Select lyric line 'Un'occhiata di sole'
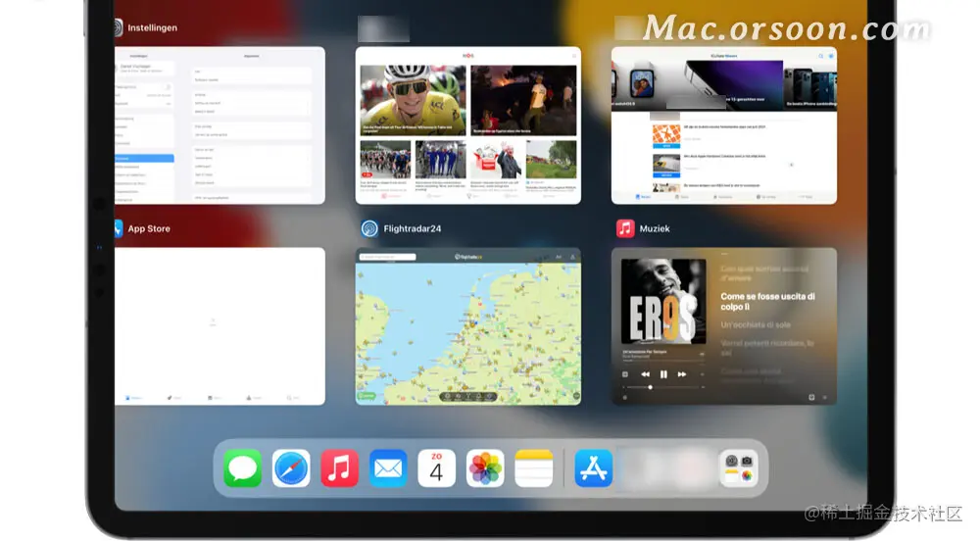980x541 pixels. (756, 324)
